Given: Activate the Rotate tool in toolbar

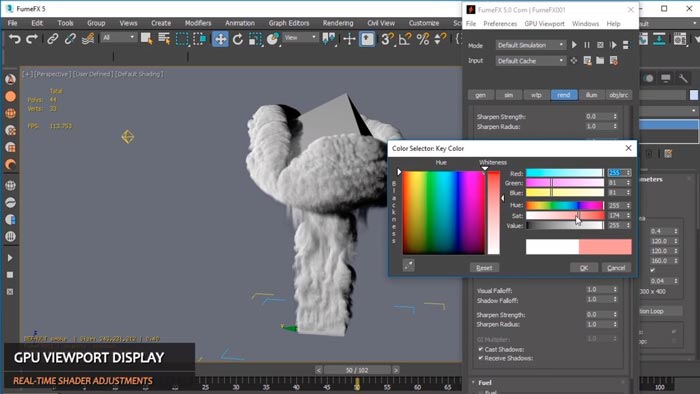Looking at the screenshot, I should click(x=238, y=39).
